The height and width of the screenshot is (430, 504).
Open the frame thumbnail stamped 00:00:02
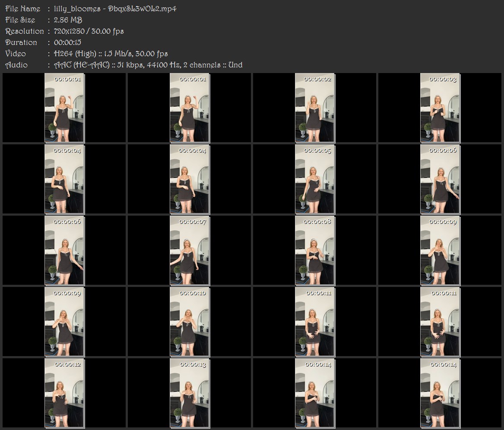pyautogui.click(x=315, y=108)
